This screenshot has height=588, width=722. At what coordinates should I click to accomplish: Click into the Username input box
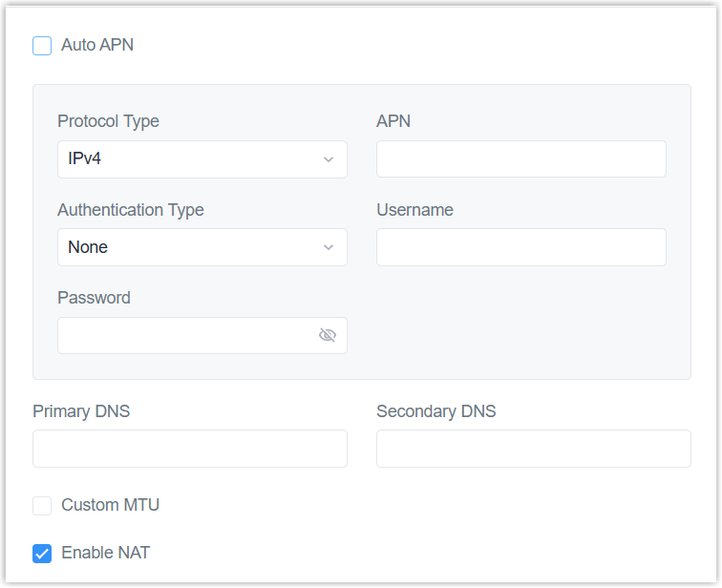click(520, 247)
